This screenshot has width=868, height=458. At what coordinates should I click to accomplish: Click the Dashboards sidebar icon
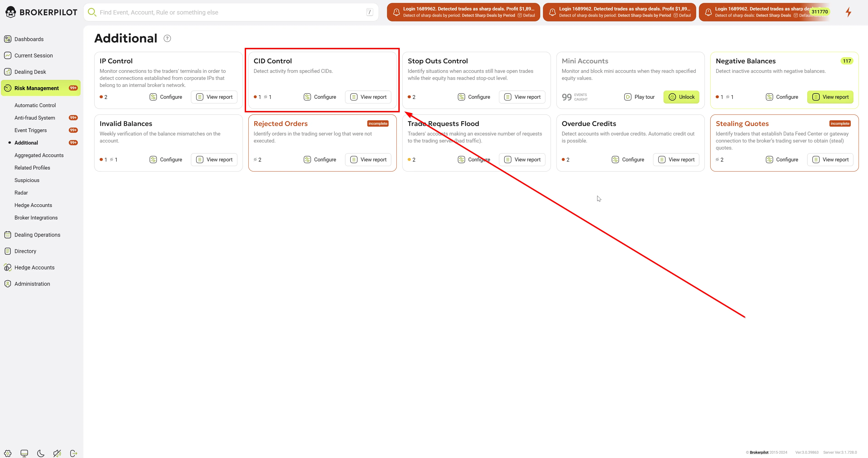(8, 39)
